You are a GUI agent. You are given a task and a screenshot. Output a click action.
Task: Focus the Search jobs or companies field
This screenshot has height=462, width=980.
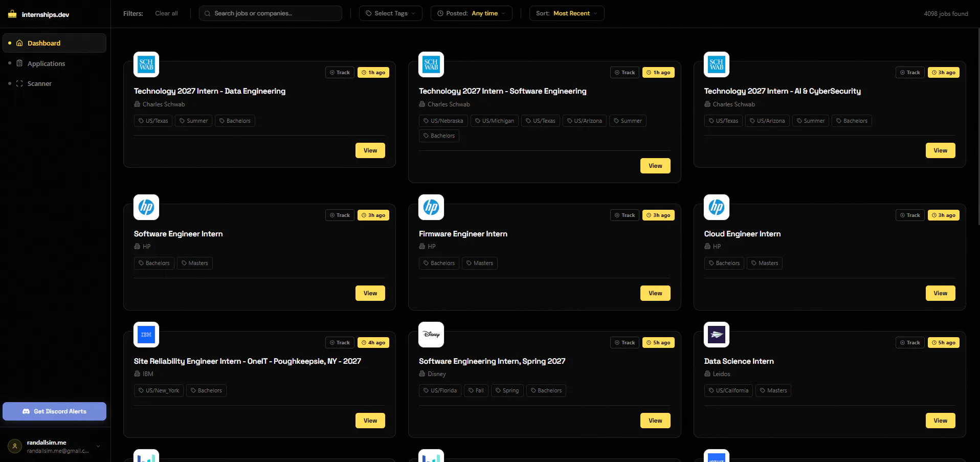270,13
